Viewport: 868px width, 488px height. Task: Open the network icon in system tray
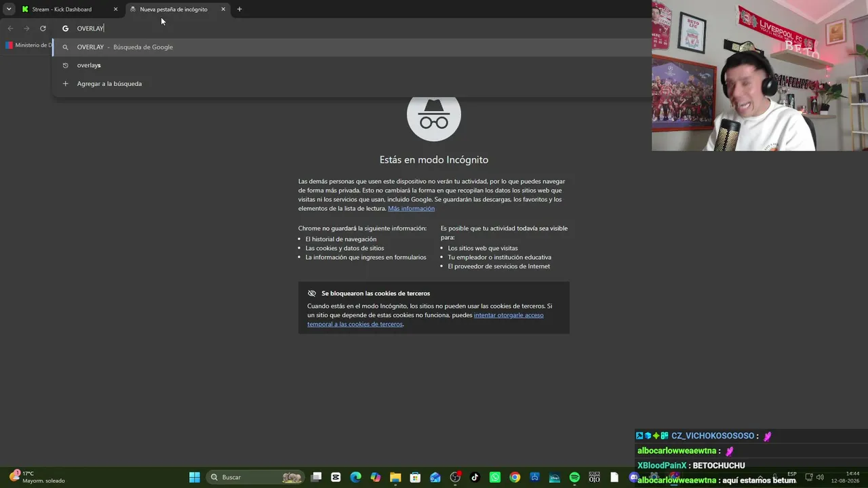[808, 477]
